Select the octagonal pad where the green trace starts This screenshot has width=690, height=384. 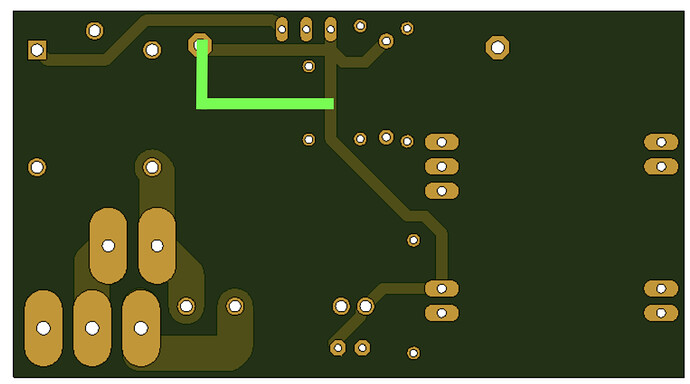click(x=200, y=45)
